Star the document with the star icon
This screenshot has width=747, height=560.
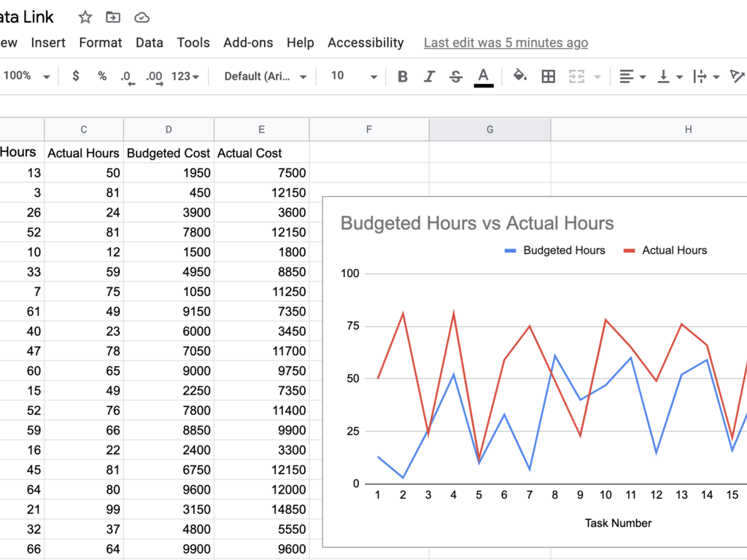click(x=85, y=17)
